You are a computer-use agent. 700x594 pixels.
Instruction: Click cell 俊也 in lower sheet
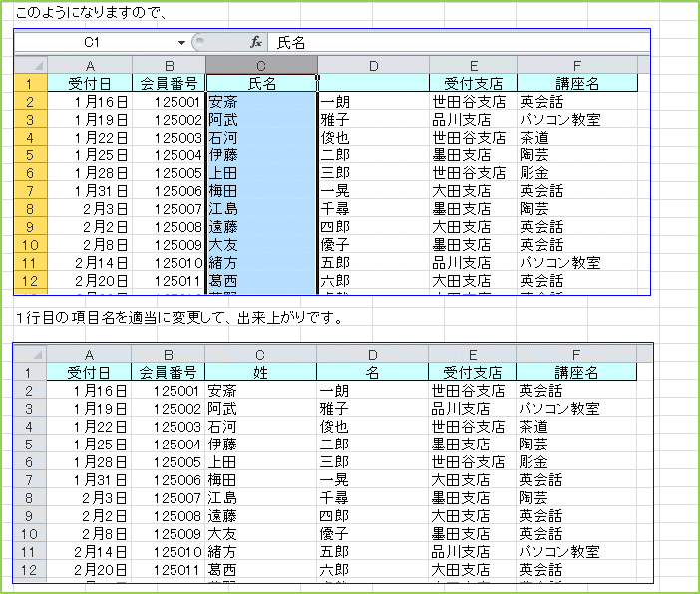coord(373,427)
